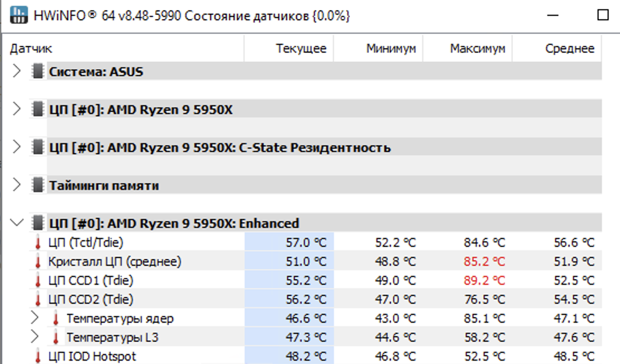Click thermometer icon for ЦП IOD Hotspot

38,356
